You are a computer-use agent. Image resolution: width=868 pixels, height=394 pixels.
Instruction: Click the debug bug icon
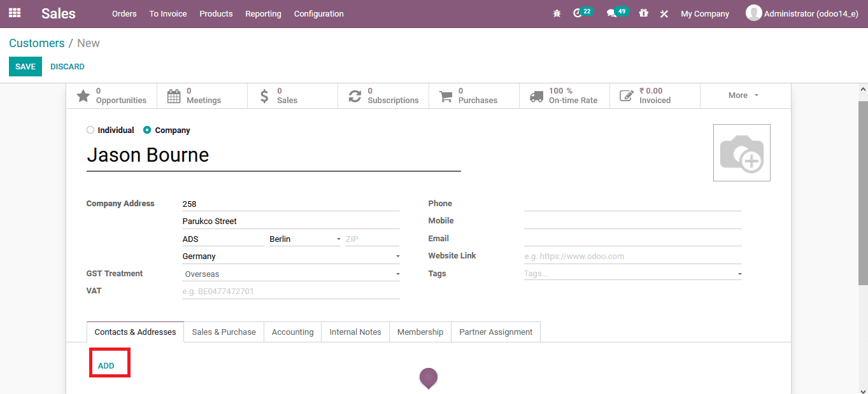pos(557,13)
